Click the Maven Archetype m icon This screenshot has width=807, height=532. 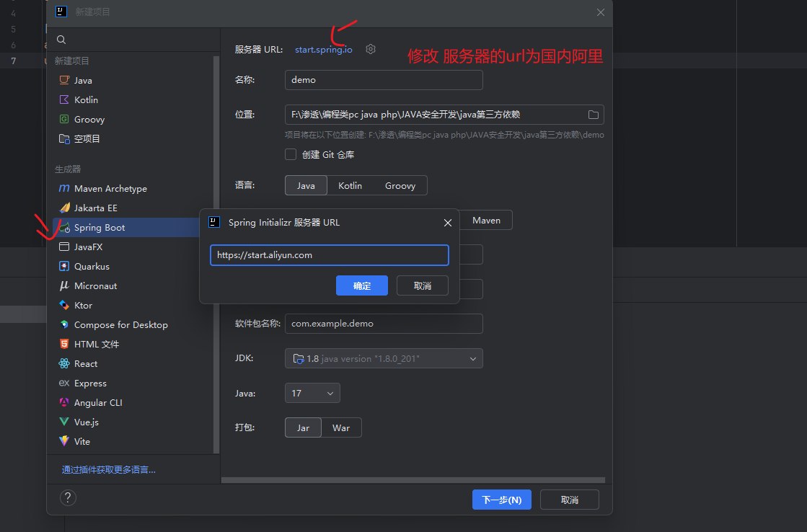coord(64,188)
